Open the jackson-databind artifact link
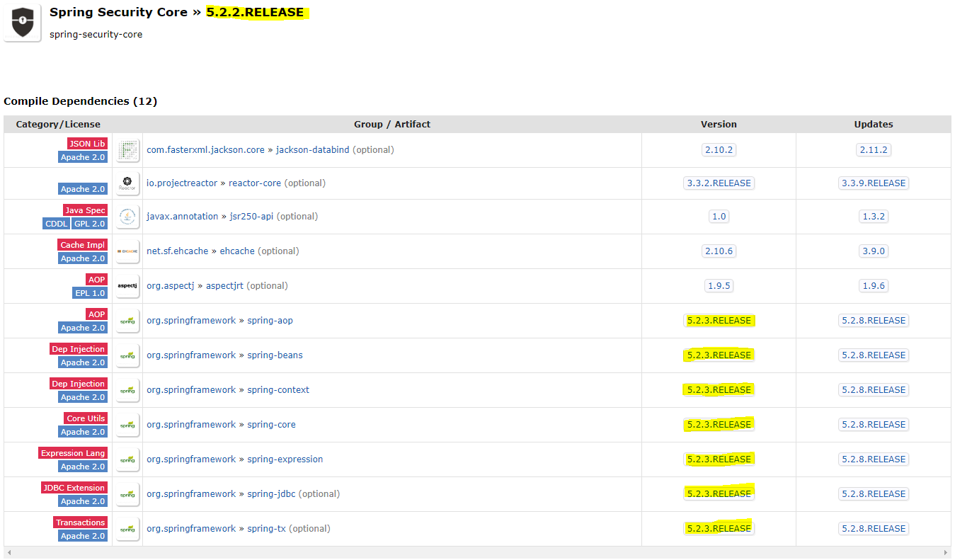The width and height of the screenshot is (955, 560). [312, 150]
